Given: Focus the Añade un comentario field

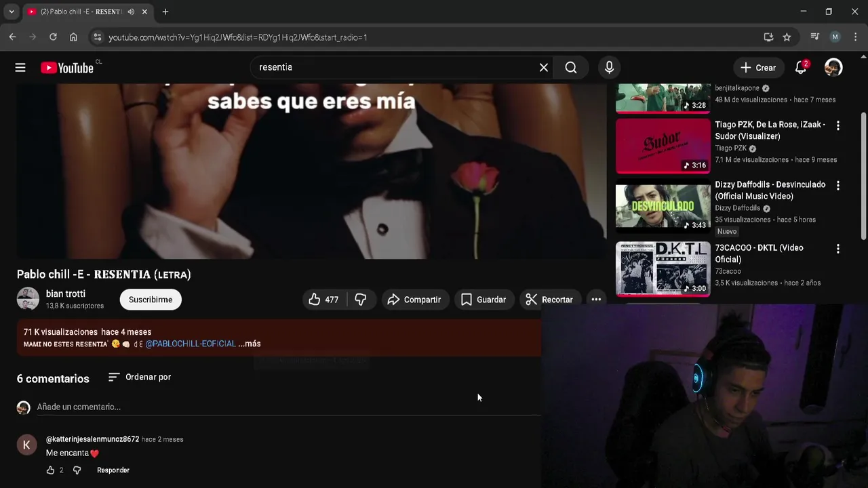Looking at the screenshot, I should tap(288, 407).
